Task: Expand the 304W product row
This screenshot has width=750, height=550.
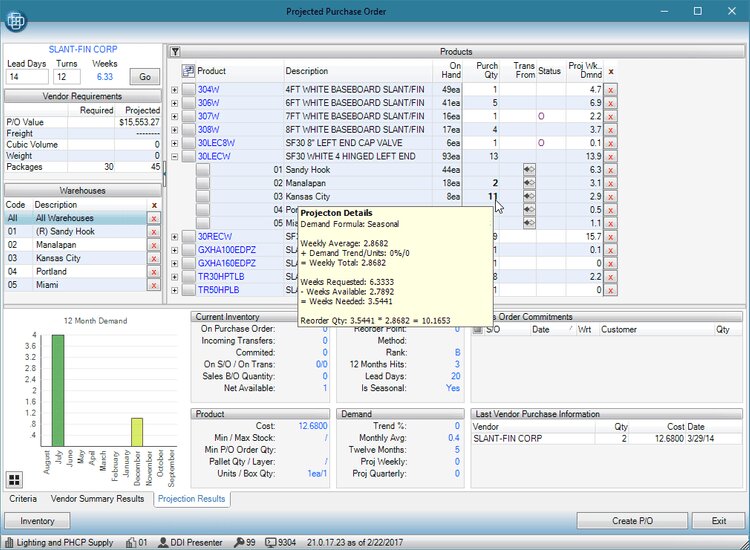Action: pos(175,90)
